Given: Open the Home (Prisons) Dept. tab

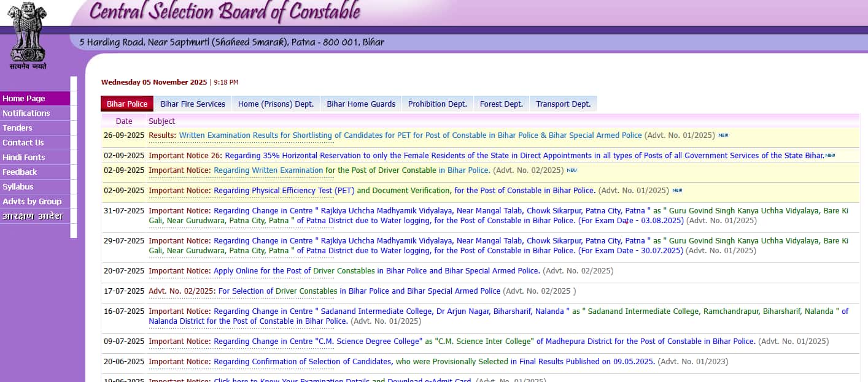Looking at the screenshot, I should (276, 104).
